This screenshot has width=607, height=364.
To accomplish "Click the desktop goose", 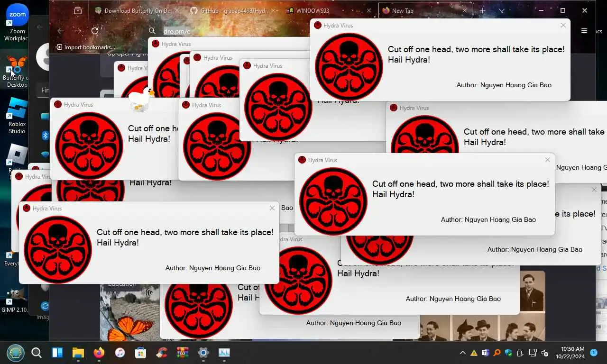I will point(141,99).
